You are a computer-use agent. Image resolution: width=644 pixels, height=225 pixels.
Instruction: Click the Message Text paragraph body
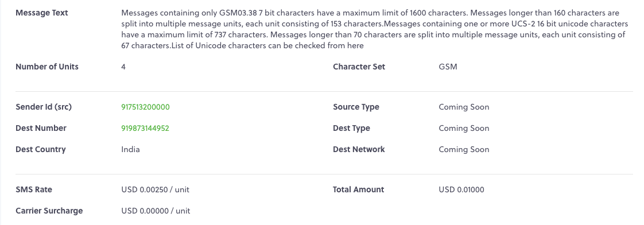(375, 30)
